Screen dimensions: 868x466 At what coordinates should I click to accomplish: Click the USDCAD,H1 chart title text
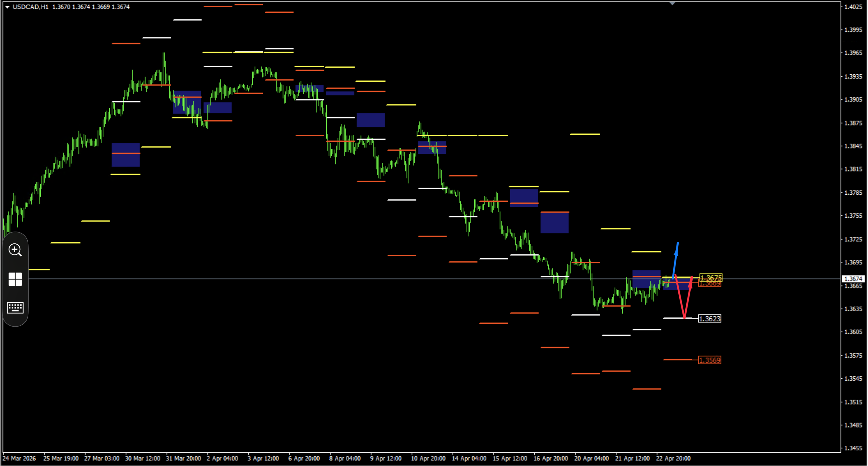pyautogui.click(x=30, y=7)
